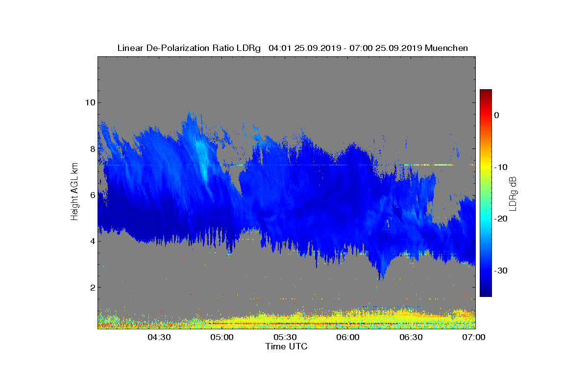Screen dimensions: 588x392
Task: Click the 05:30 time tick label
Action: click(x=285, y=337)
